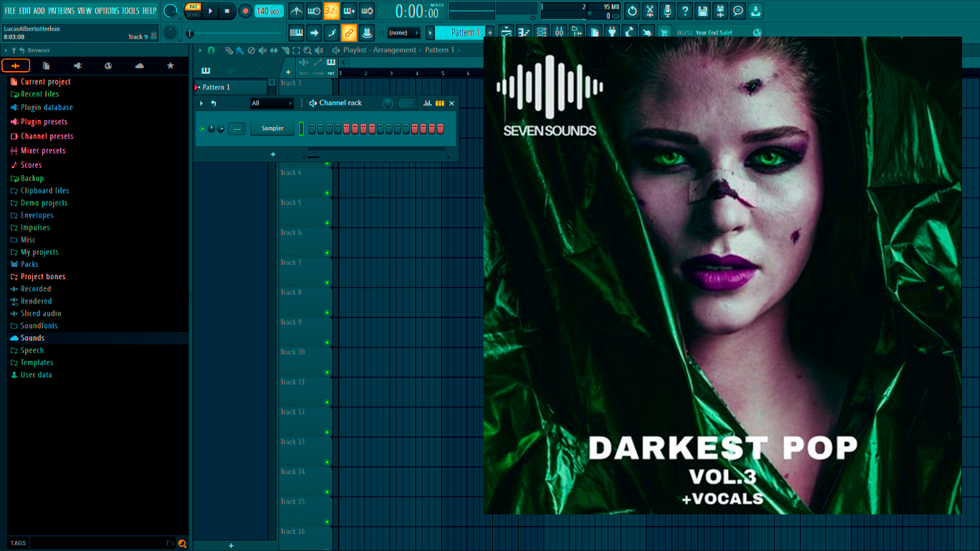The image size is (980, 551).
Task: Expand the Current project folder
Action: point(45,82)
